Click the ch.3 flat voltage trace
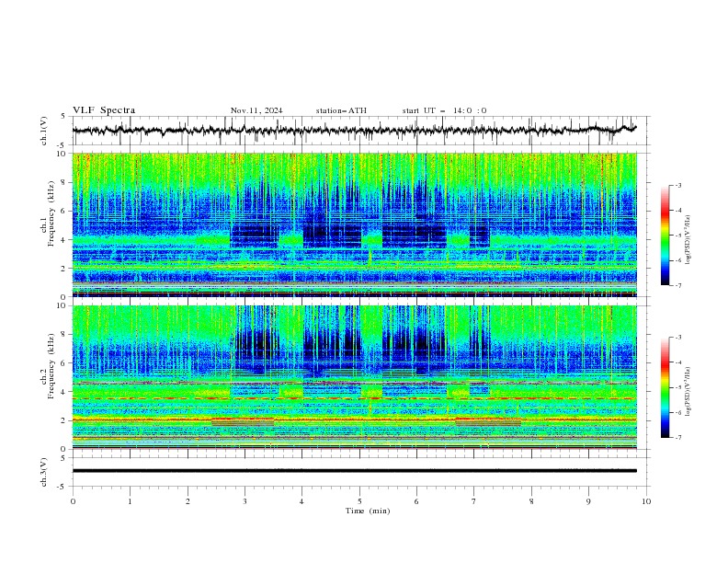Screen dimensions: 728x563 (x=354, y=471)
